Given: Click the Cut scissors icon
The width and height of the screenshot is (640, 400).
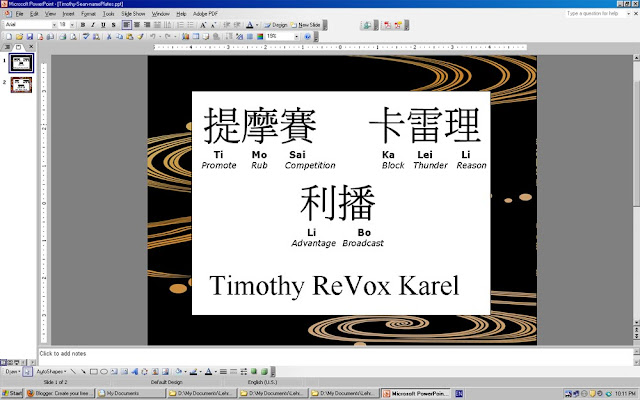Looking at the screenshot, I should (x=109, y=37).
